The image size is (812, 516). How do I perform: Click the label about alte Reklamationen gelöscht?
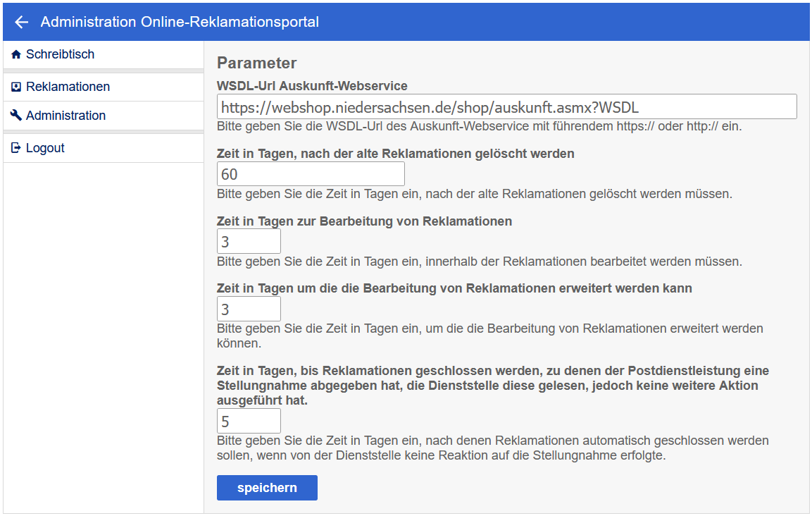pos(395,153)
